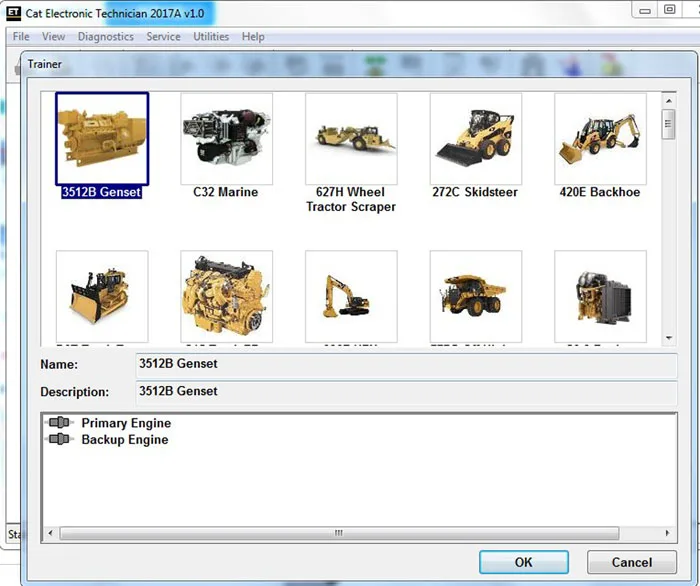Click the 627H Wheel Tractor Scraper label
The image size is (700, 586).
(351, 199)
